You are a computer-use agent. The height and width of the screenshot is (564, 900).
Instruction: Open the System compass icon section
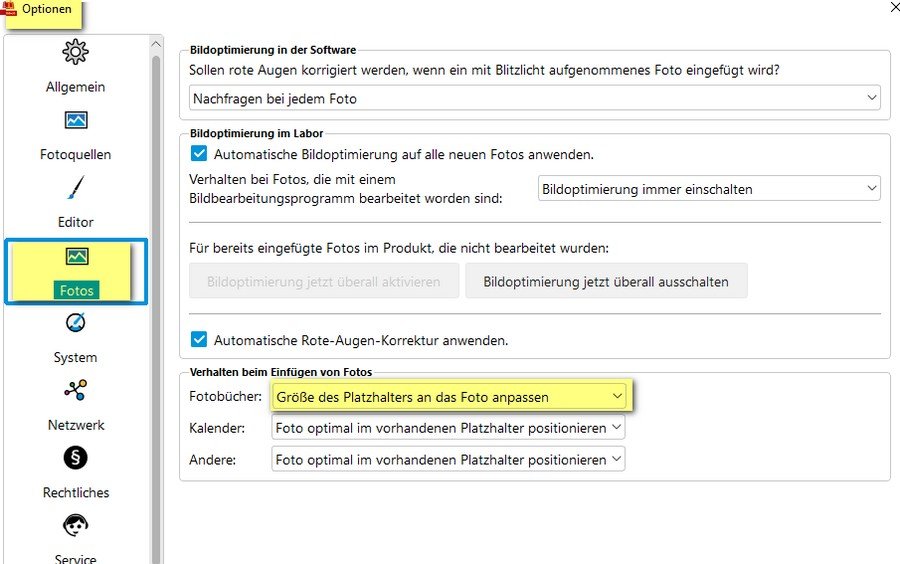click(76, 323)
